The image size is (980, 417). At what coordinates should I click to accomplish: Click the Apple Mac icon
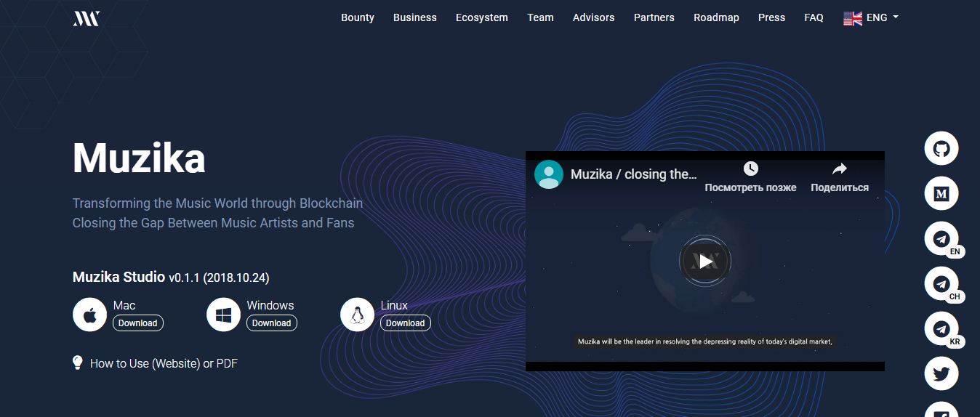click(90, 315)
